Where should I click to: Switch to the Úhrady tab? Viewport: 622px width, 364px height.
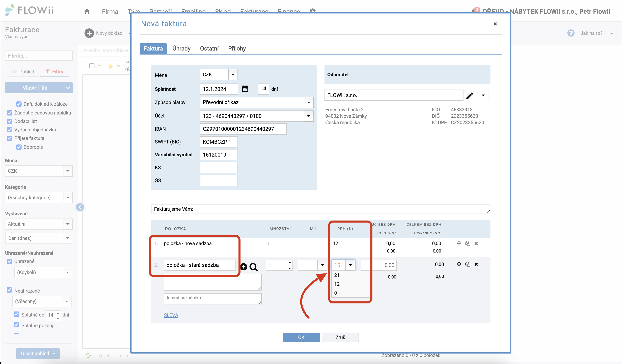point(181,48)
